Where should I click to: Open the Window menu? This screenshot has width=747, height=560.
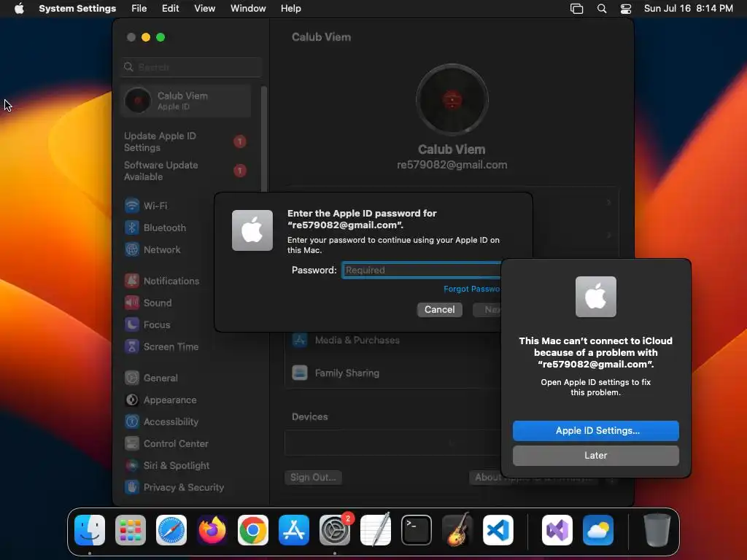point(248,9)
